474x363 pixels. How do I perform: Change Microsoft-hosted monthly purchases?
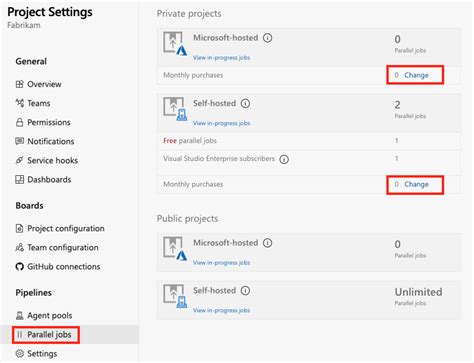click(x=416, y=75)
